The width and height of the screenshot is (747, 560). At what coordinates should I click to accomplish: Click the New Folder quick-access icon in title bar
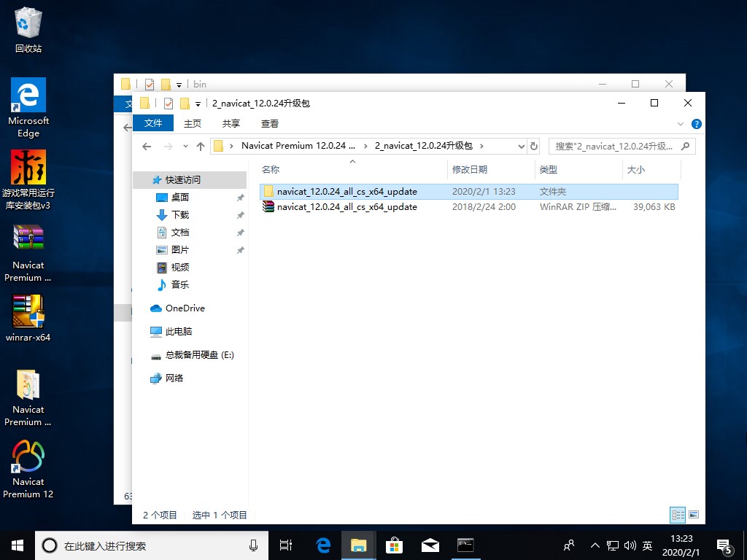tap(185, 103)
